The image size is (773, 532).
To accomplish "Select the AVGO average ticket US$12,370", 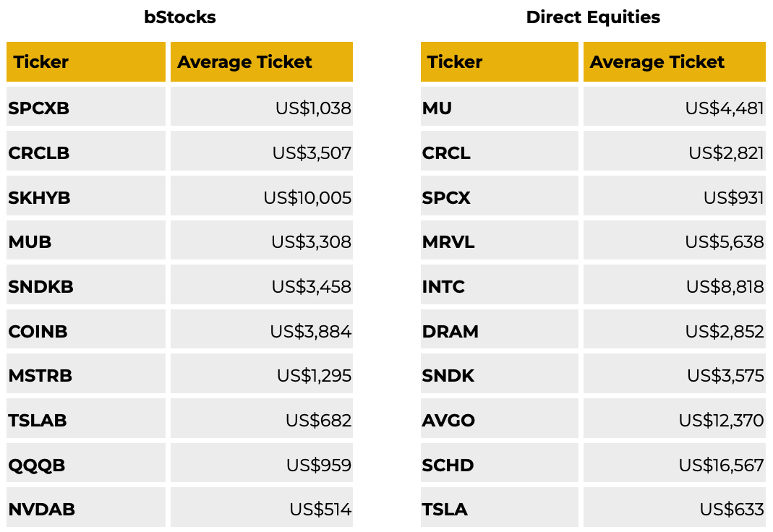I will pyautogui.click(x=675, y=419).
